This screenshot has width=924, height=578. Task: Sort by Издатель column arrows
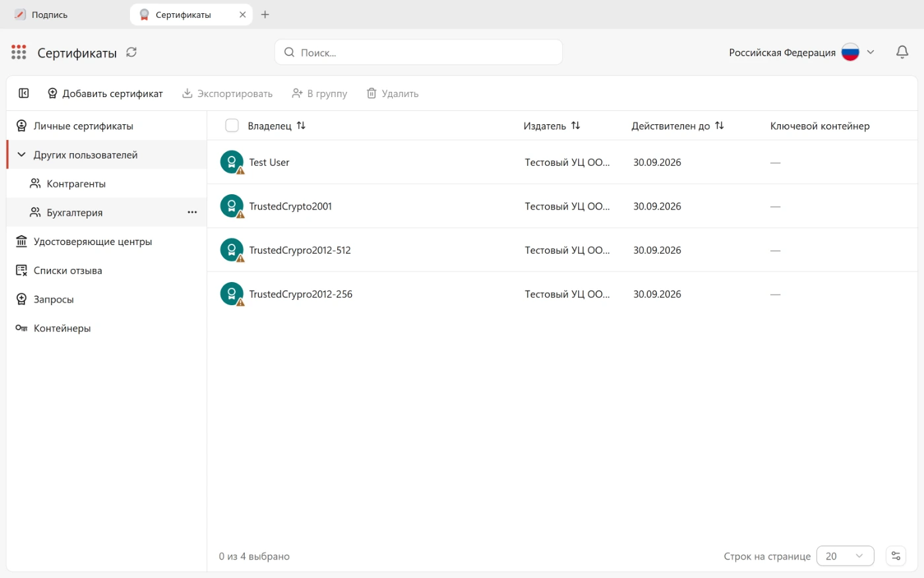576,126
